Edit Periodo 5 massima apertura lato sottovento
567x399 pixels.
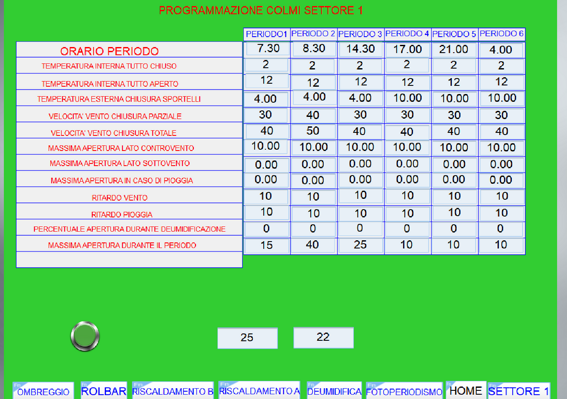[455, 164]
